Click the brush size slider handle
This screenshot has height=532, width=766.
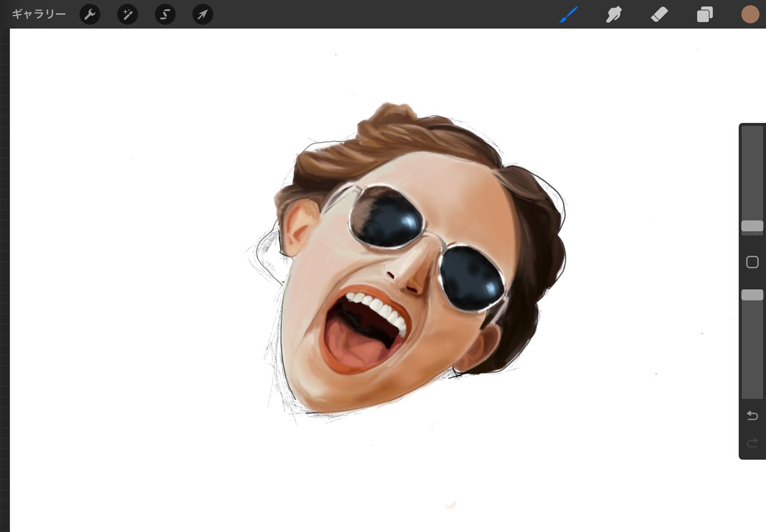[752, 226]
